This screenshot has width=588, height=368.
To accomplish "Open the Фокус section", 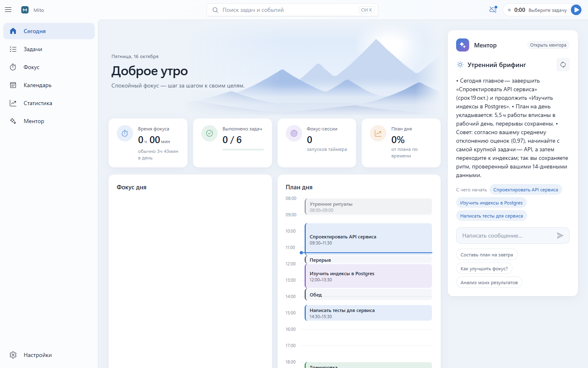I will (49, 67).
